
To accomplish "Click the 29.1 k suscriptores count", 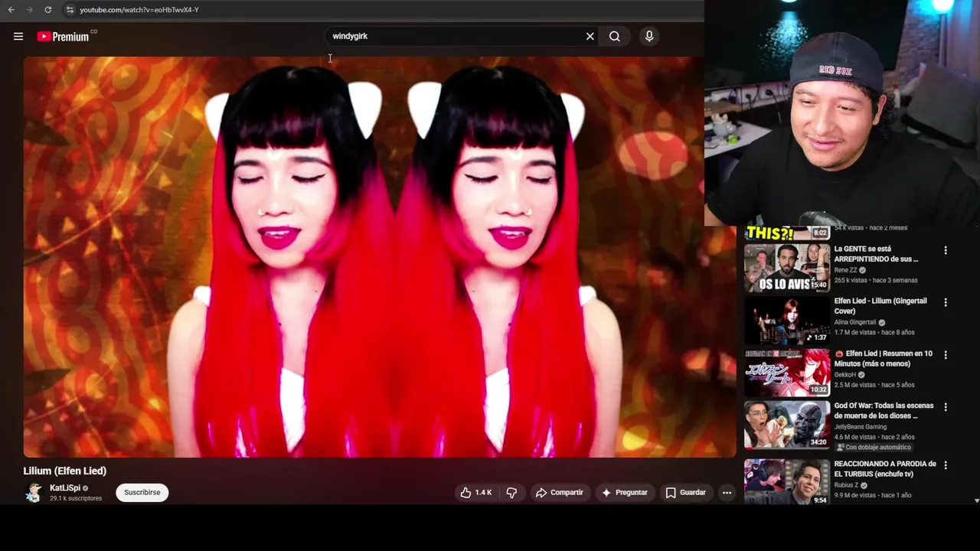I will [x=76, y=499].
